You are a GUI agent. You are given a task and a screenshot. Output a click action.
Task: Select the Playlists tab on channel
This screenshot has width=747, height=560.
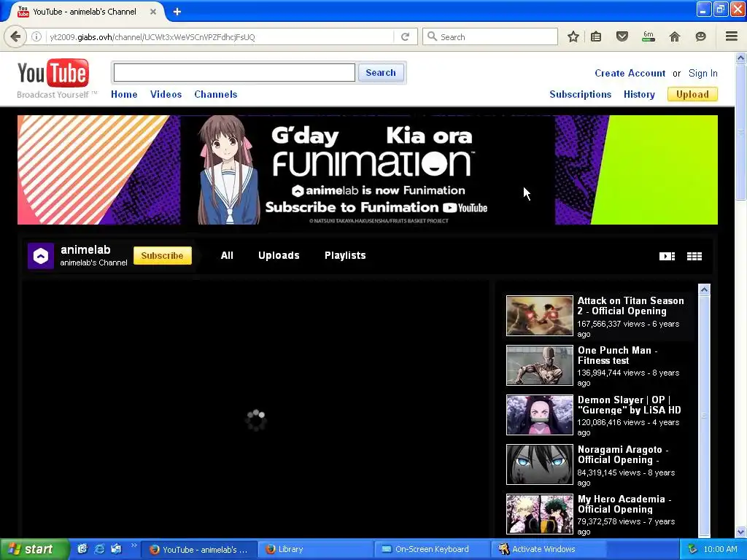(x=345, y=255)
